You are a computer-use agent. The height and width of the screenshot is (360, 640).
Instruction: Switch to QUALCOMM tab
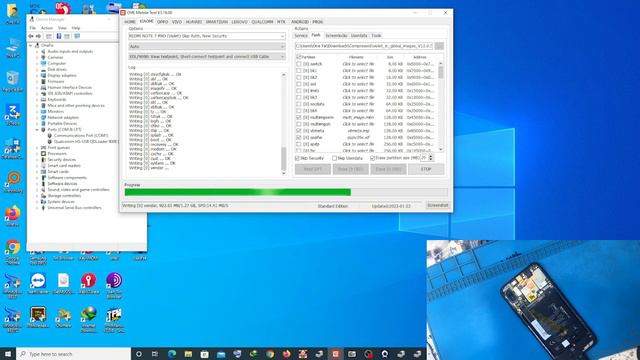coord(262,22)
